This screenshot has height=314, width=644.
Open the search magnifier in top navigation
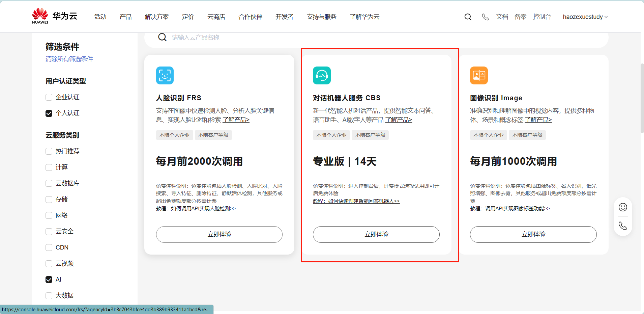click(x=468, y=17)
